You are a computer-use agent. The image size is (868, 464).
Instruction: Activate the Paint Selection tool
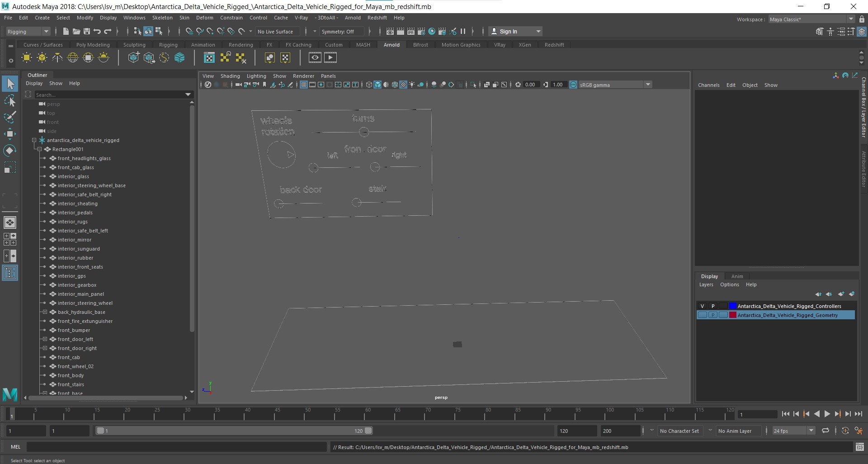(10, 117)
